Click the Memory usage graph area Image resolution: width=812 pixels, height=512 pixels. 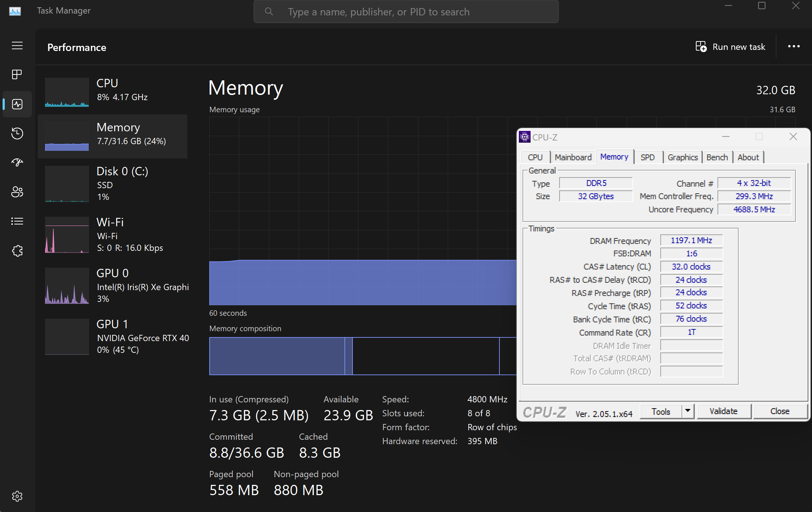(363, 211)
